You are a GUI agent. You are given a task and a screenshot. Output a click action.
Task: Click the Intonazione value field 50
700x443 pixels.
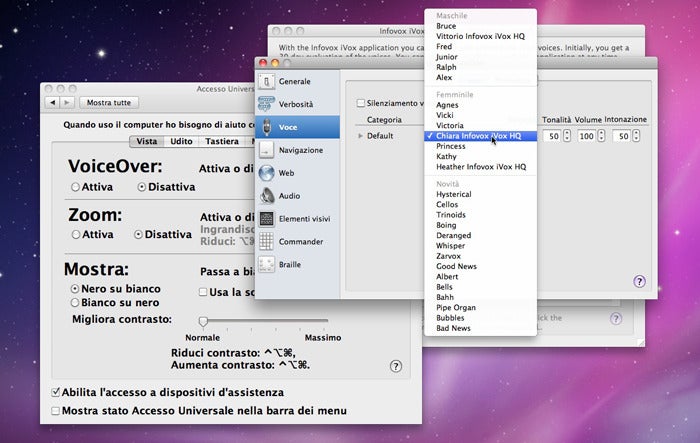pos(621,136)
